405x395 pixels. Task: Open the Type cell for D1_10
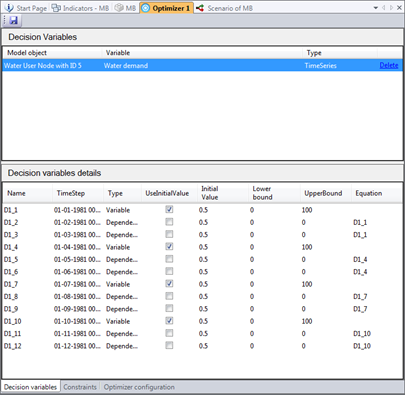[122, 321]
